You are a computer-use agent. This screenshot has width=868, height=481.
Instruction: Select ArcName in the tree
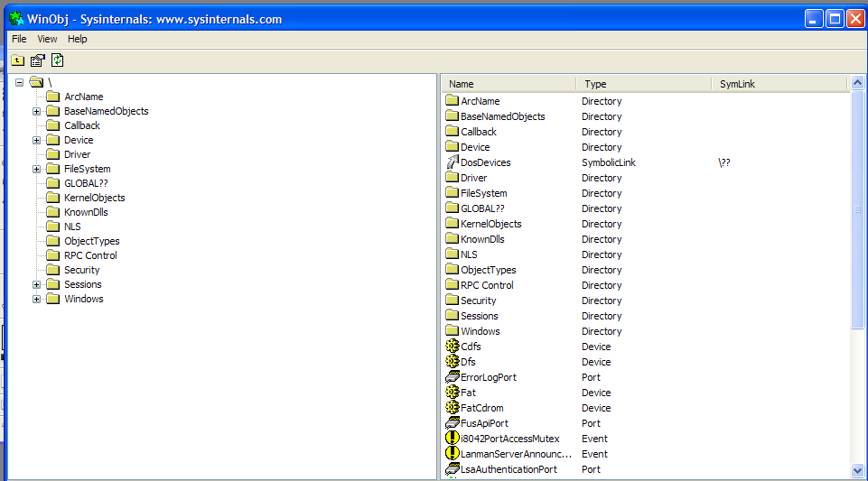[84, 97]
